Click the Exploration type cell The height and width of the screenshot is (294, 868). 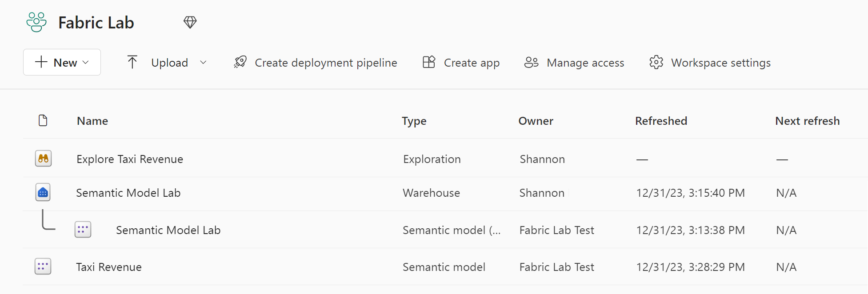pos(432,159)
